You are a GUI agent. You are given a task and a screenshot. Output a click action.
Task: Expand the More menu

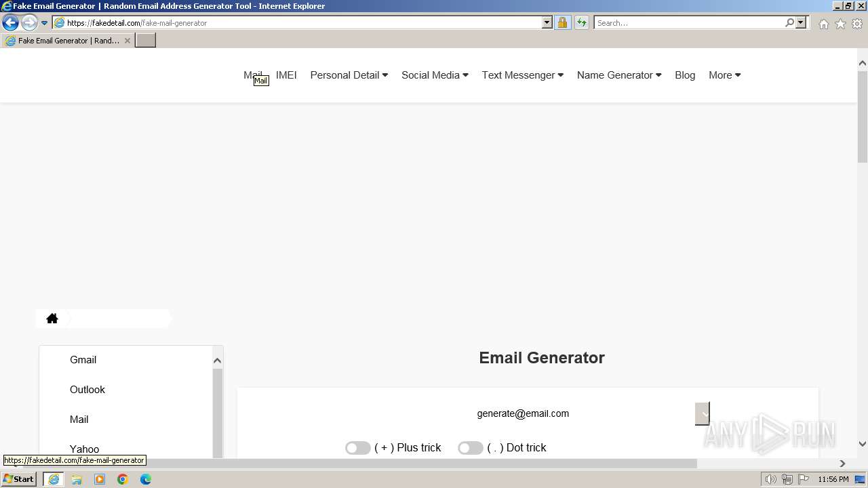click(725, 75)
